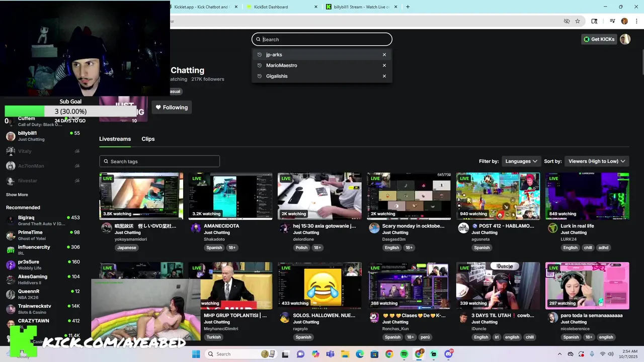The height and width of the screenshot is (362, 644).
Task: Switch to billybill1 Stream browser tab
Action: (361, 7)
